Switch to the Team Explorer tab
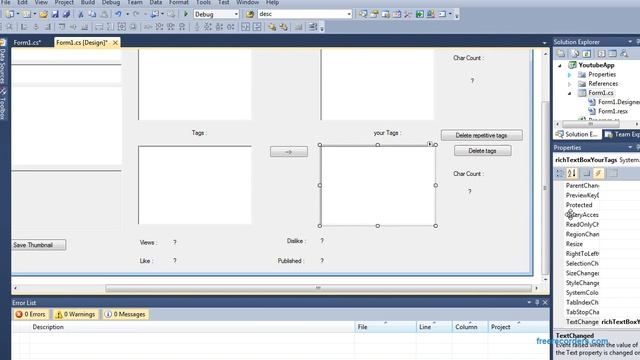Viewport: 640px width, 360px height. click(x=622, y=134)
